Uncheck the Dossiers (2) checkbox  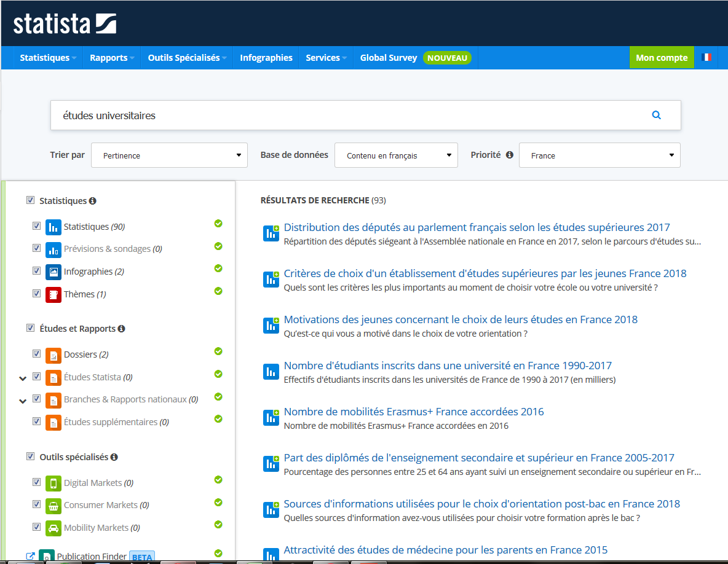[37, 353]
